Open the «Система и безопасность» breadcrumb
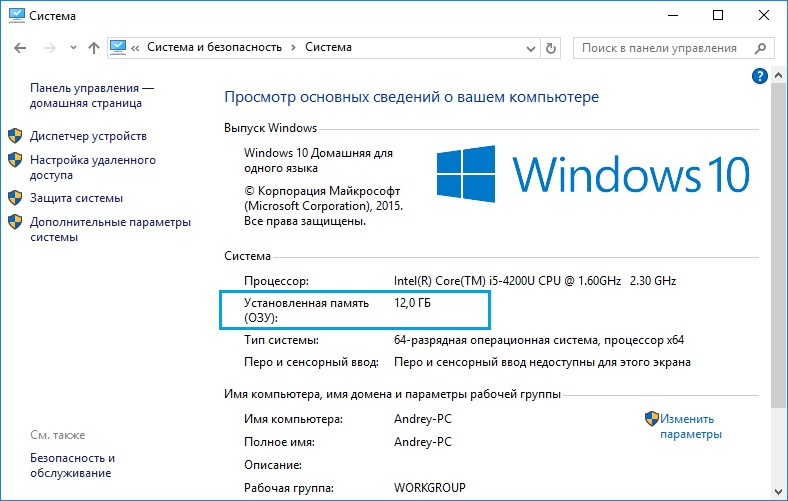Viewport: 788px width, 501px height. (x=215, y=47)
